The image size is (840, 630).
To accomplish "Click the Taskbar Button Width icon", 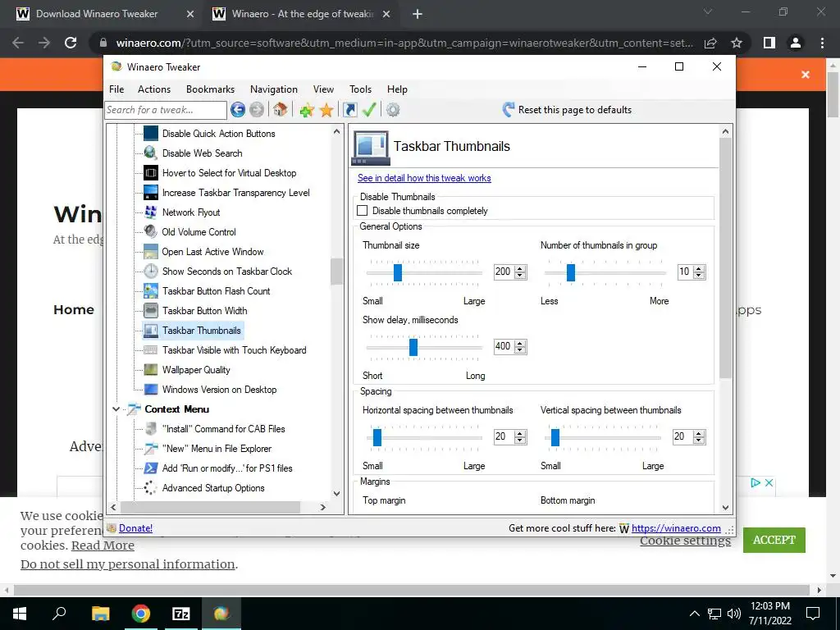I will tap(151, 311).
